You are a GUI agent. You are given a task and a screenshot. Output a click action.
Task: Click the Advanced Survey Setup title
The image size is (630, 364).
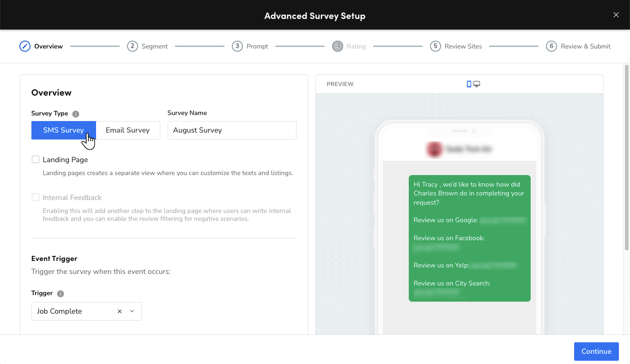click(x=315, y=16)
